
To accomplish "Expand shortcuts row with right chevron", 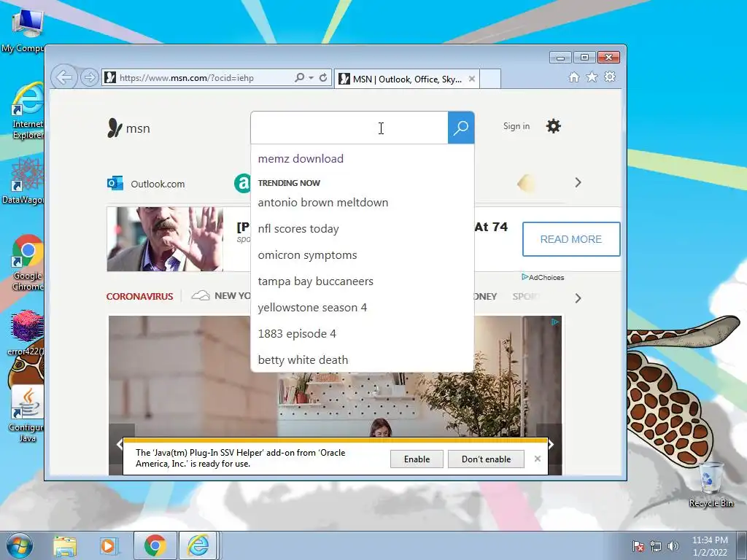I will pyautogui.click(x=578, y=182).
